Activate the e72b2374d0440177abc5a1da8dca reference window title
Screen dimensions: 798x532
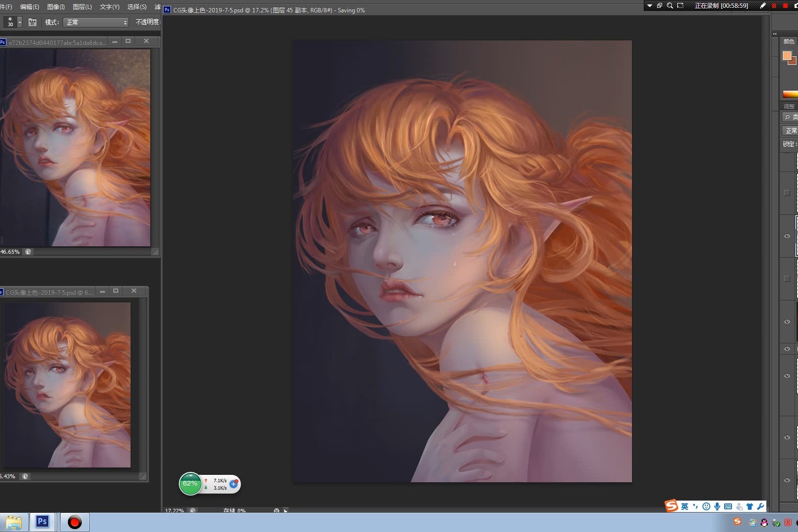pyautogui.click(x=57, y=42)
